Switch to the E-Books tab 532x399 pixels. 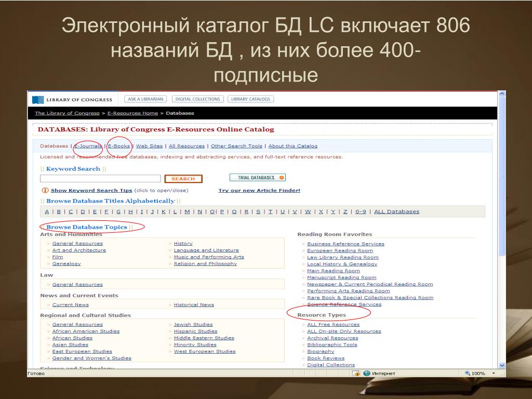pos(119,146)
